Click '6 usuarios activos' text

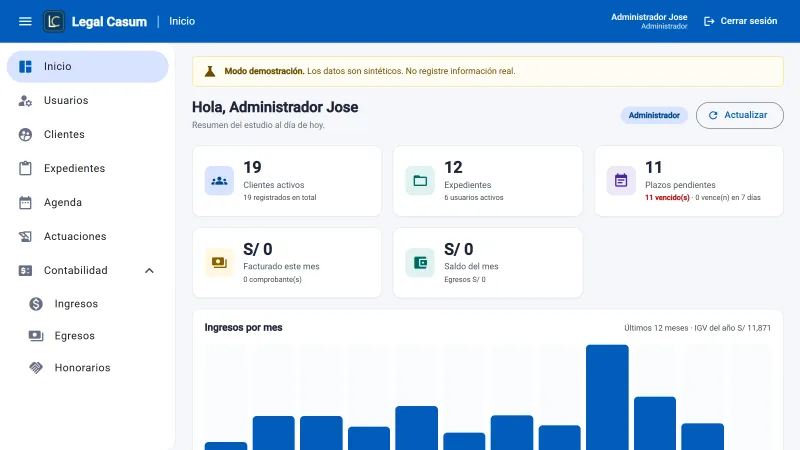click(473, 197)
